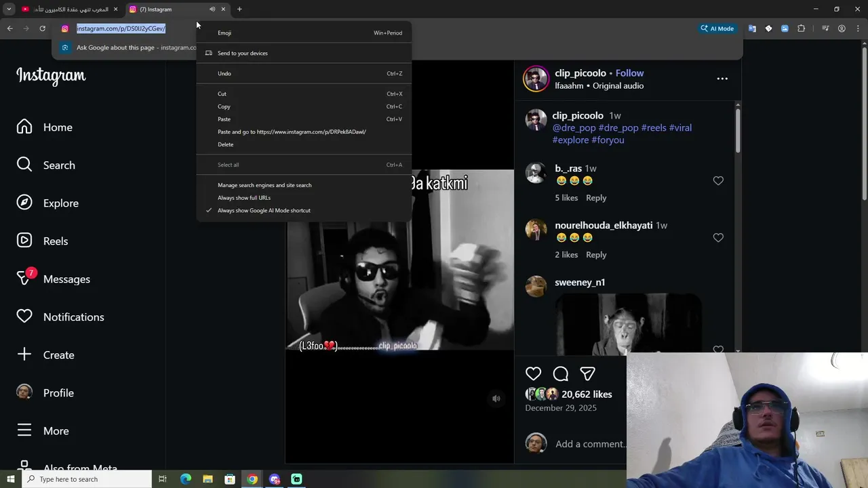Open Profile from the sidebar
868x488 pixels.
tap(45, 393)
